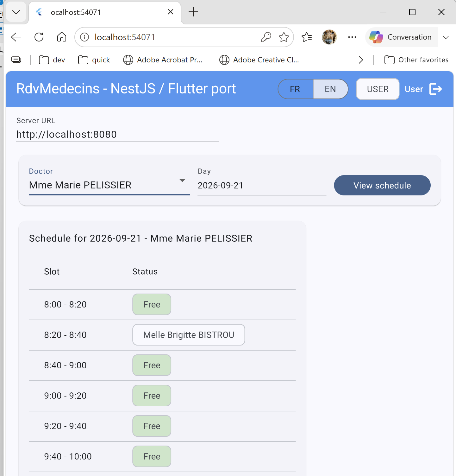This screenshot has height=476, width=456.
Task: Select the Free slot at 9:40 - 10:00
Action: 152,456
